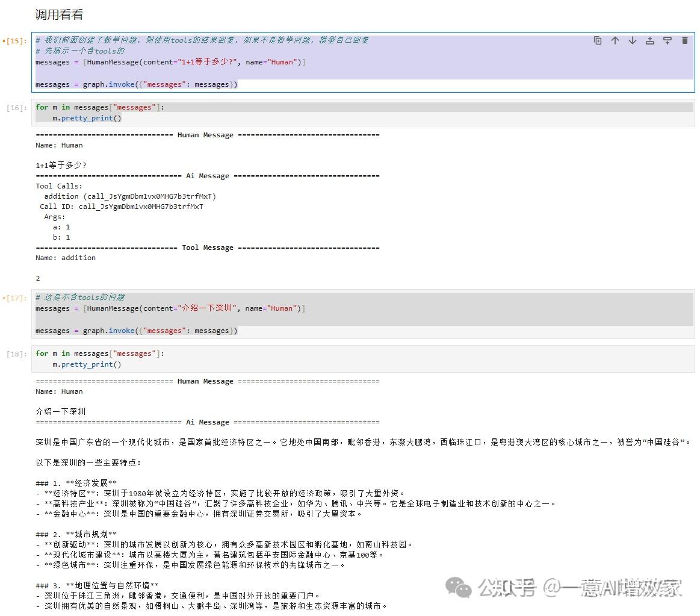Click the '**绿色城市**' bullet line
This screenshot has width=700, height=616.
tap(191, 565)
